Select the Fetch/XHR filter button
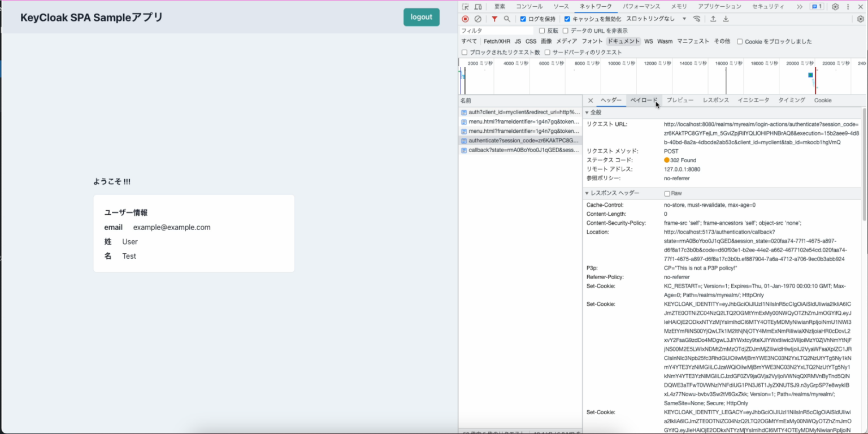This screenshot has width=868, height=434. (496, 41)
